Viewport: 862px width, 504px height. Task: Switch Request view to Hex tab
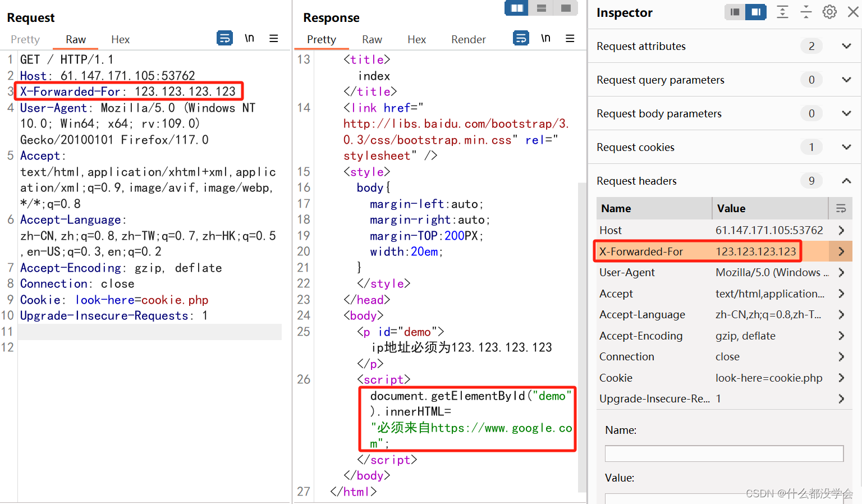(x=120, y=39)
